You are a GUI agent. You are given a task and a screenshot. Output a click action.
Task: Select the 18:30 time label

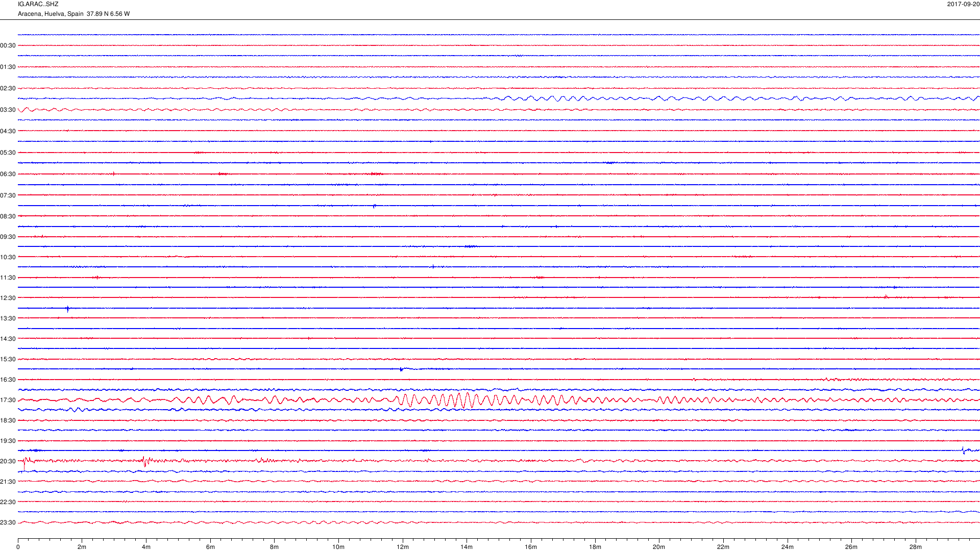[8, 420]
